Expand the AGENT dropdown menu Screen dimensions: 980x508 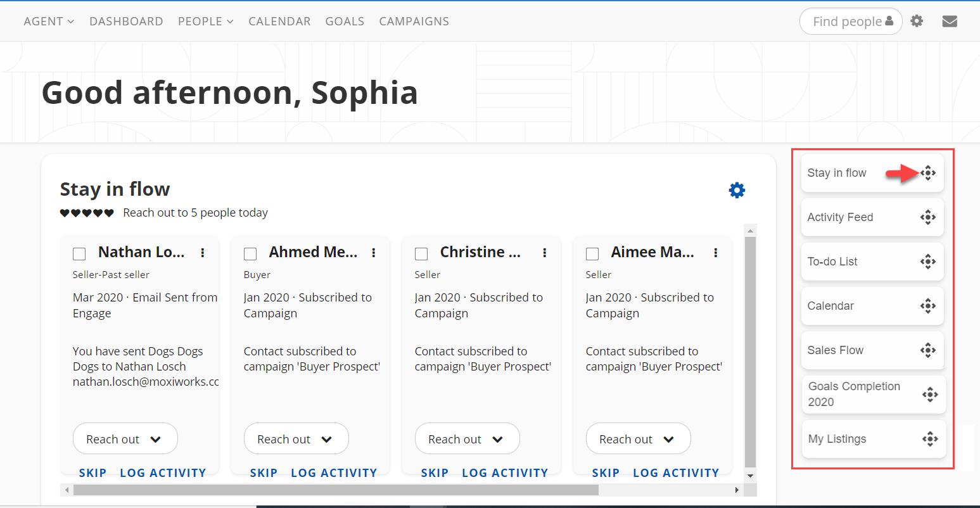pos(49,22)
